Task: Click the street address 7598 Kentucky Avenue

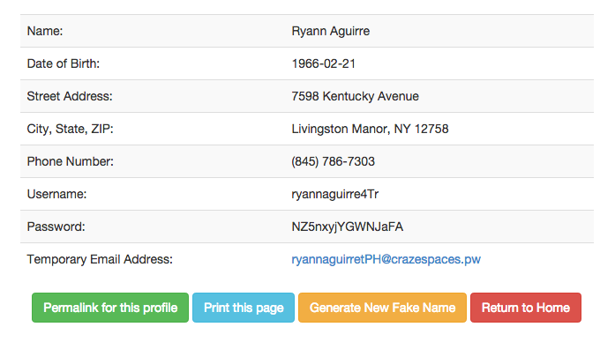Action: [x=355, y=96]
